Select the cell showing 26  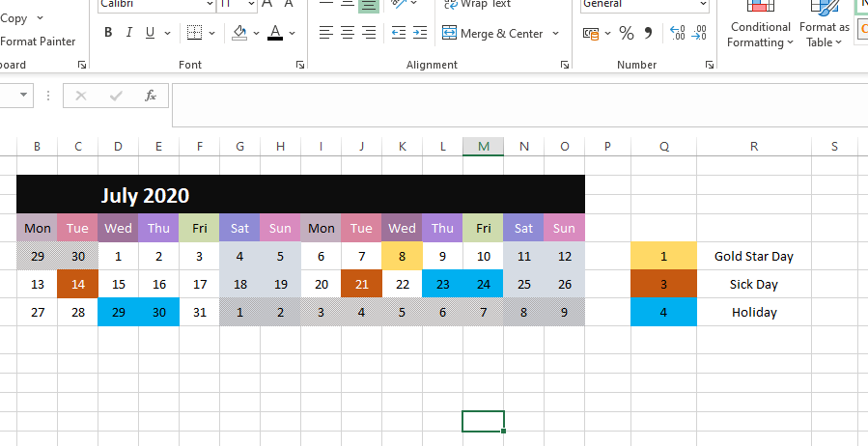(x=565, y=284)
